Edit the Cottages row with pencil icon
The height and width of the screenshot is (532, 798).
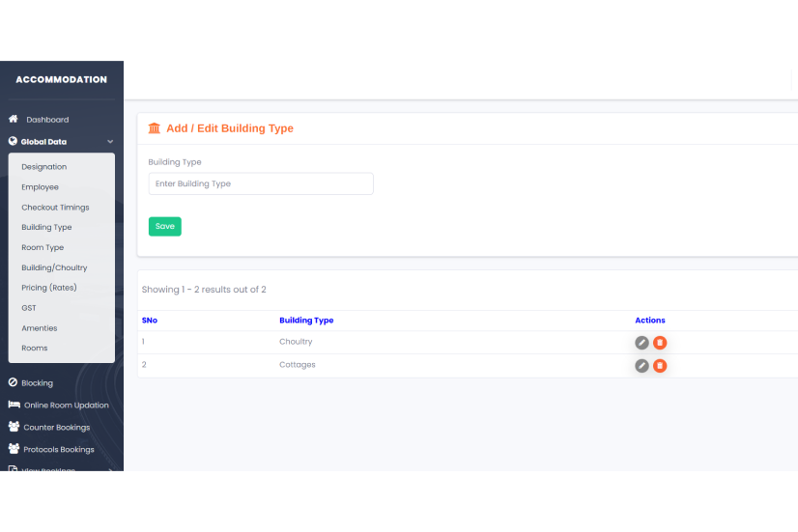pyautogui.click(x=641, y=366)
